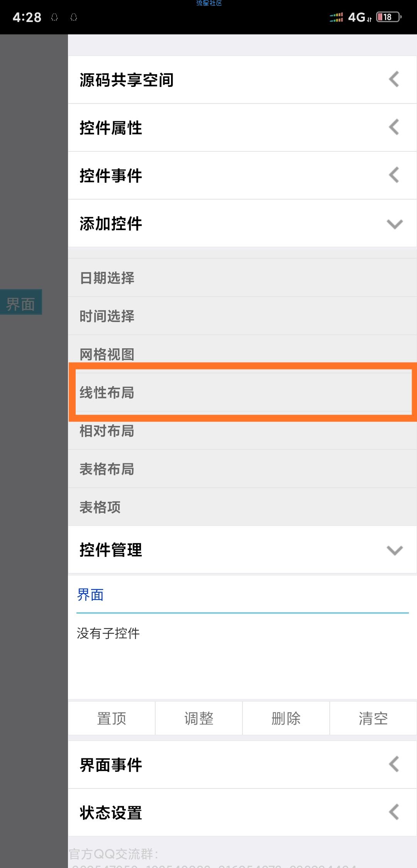Tap the 界面 label in left canvas

[x=21, y=303]
